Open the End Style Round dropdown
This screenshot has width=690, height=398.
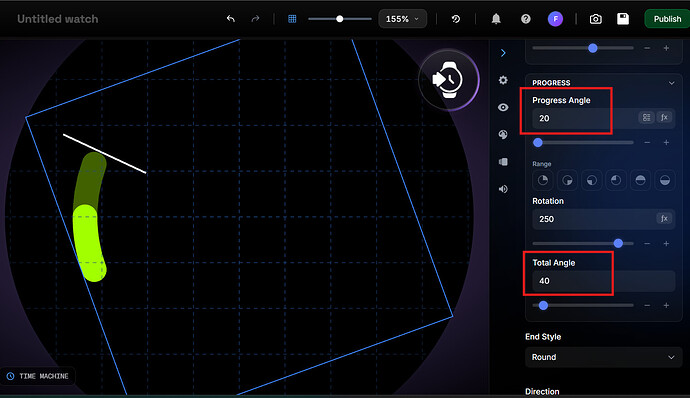[603, 357]
